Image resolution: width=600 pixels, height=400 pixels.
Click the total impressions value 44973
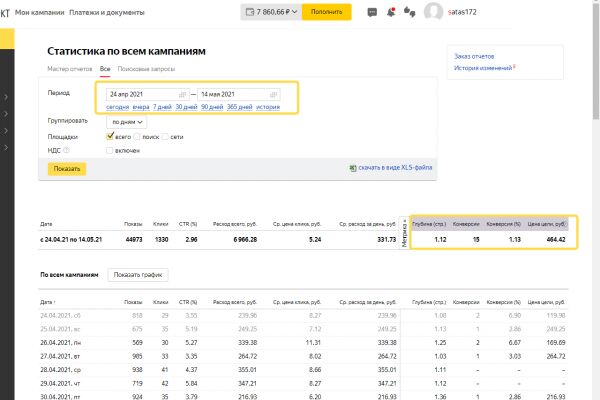coord(134,240)
